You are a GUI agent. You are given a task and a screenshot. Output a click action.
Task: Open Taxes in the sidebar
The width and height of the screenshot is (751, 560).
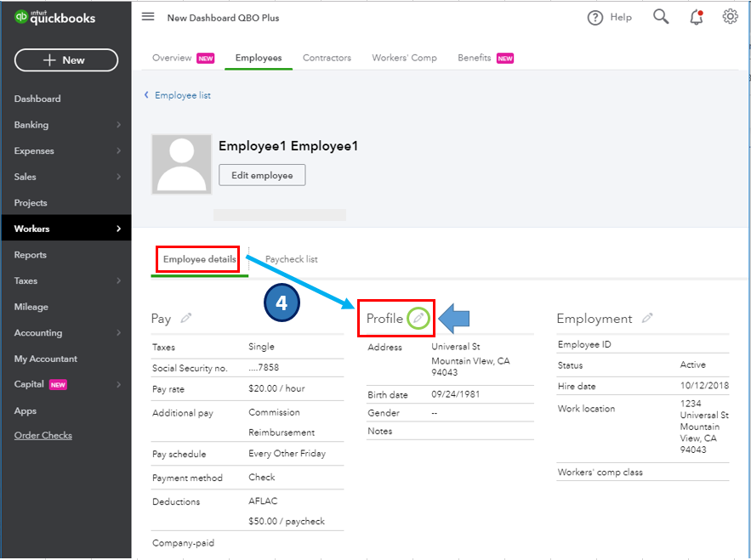point(26,280)
